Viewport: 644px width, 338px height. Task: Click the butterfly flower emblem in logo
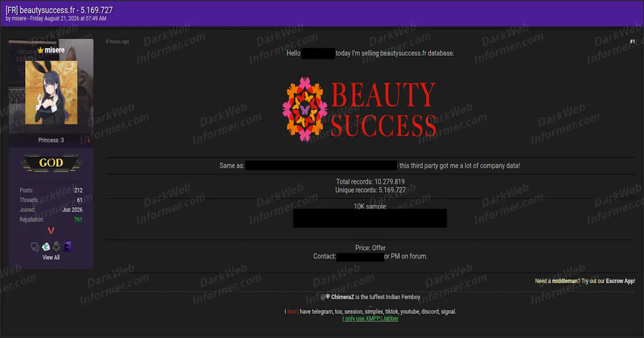tap(304, 109)
